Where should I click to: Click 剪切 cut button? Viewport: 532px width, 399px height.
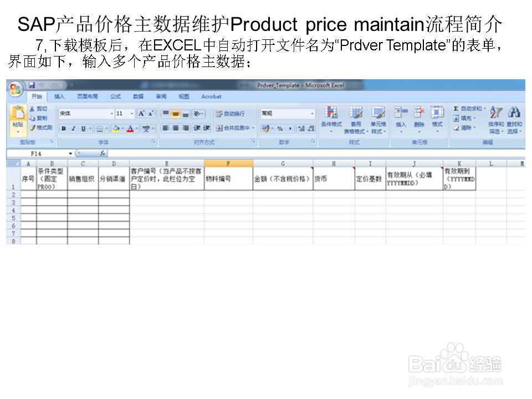pos(38,109)
